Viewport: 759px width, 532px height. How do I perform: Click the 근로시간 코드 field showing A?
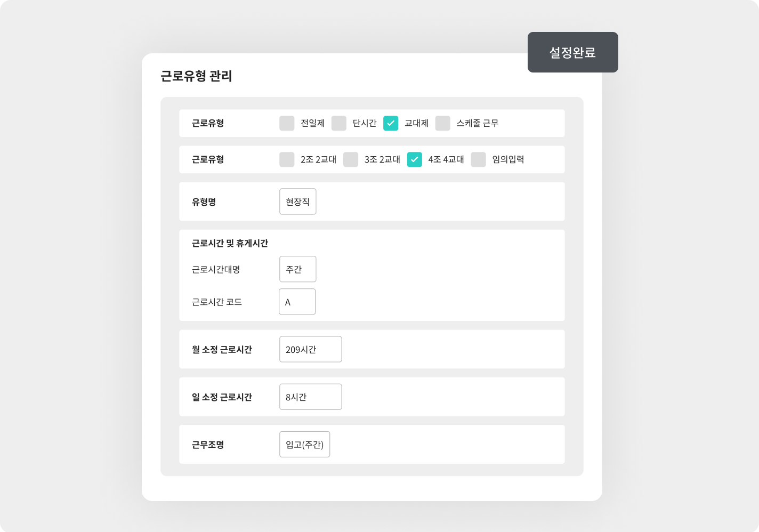coord(297,302)
